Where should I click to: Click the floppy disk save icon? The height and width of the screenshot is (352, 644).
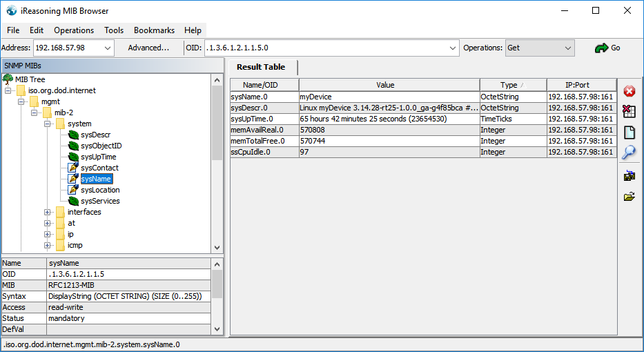[x=629, y=176]
